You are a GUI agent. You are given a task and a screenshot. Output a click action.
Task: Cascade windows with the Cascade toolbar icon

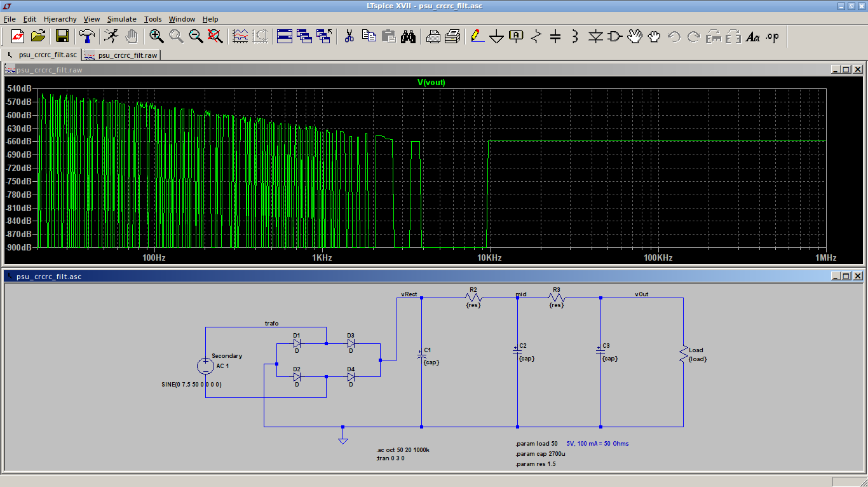click(x=304, y=36)
